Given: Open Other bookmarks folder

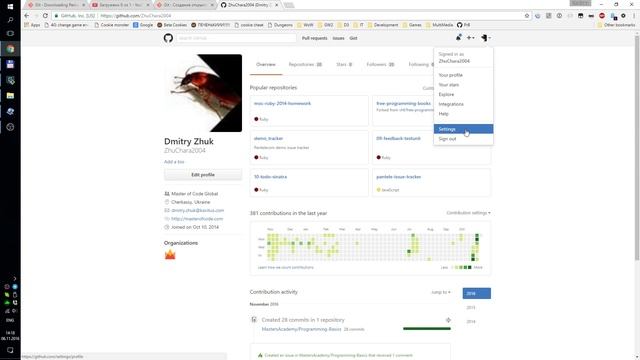Looking at the screenshot, I should [616, 25].
